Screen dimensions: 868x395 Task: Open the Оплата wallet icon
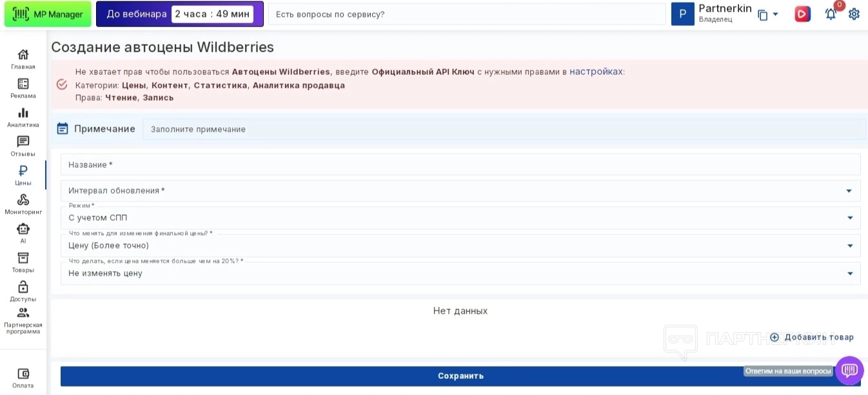[23, 373]
